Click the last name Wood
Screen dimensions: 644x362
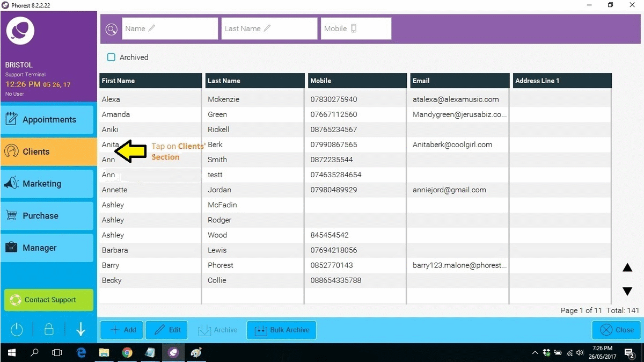pos(217,235)
